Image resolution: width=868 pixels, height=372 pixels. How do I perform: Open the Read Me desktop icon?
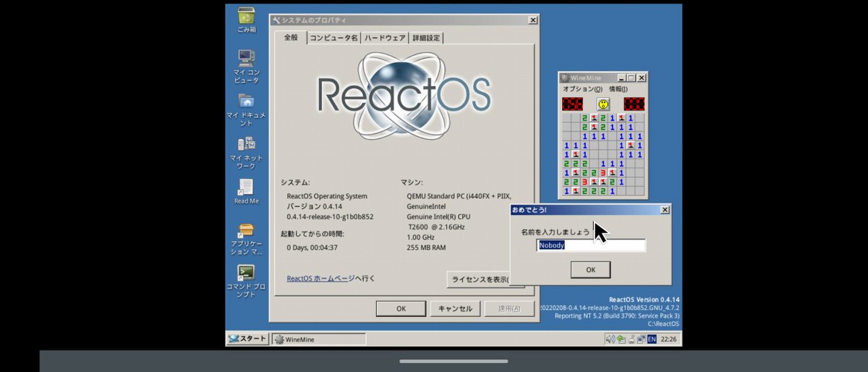point(246,192)
